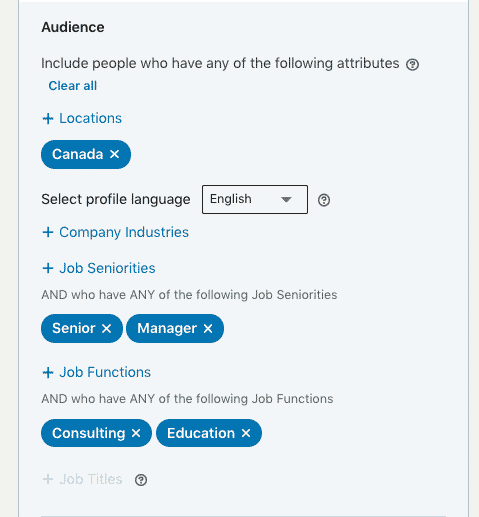Click the plus icon beside Company Industries

pos(48,232)
